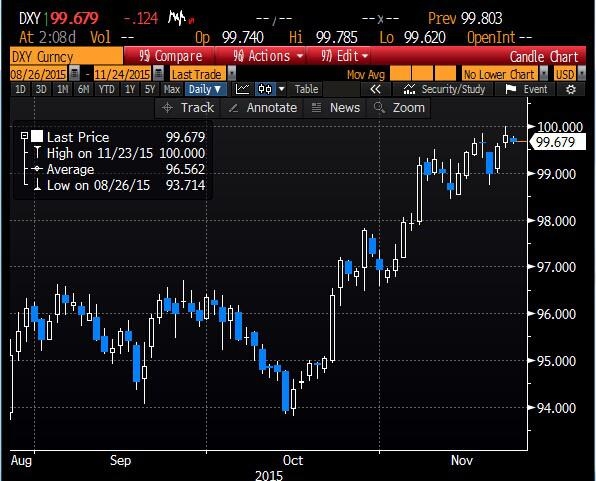Open chart settings gear icon
The width and height of the screenshot is (596, 481).
click(571, 89)
